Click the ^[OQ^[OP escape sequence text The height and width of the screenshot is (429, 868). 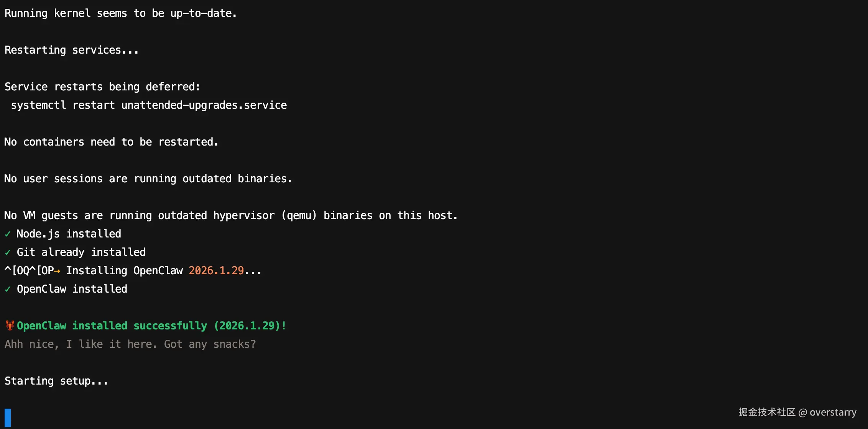pyautogui.click(x=29, y=271)
